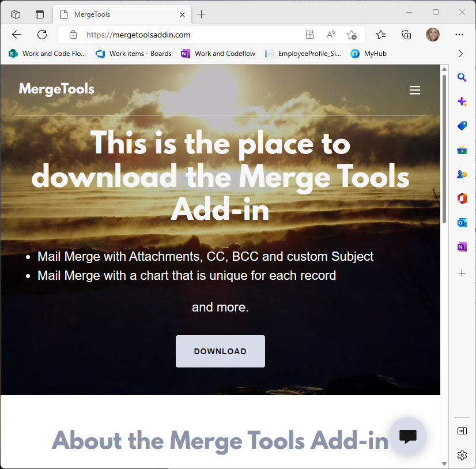The width and height of the screenshot is (476, 469).
Task: Add this page to favorites
Action: point(352,35)
